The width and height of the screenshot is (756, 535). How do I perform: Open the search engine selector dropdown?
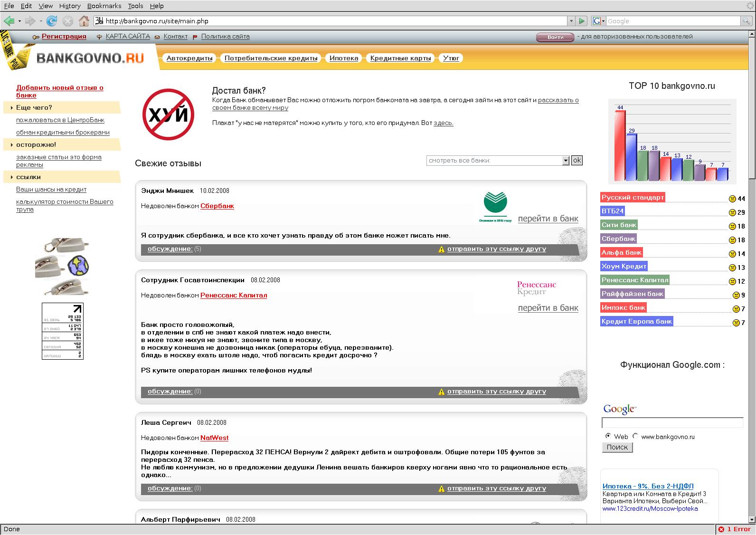pos(598,21)
